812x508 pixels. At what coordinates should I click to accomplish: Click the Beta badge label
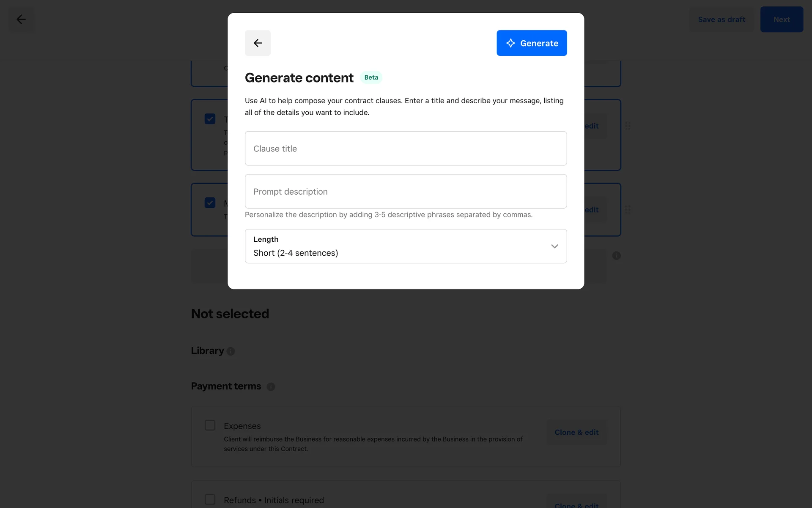point(371,77)
